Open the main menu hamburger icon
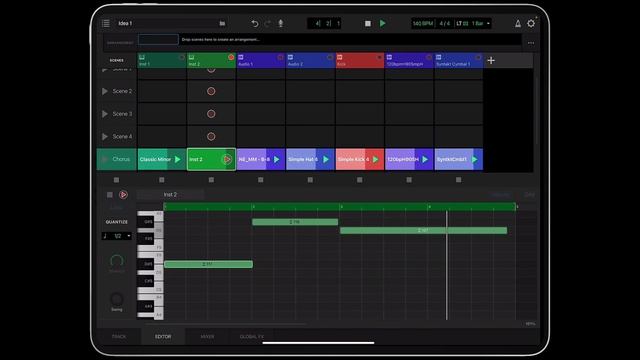Screen dimensions: 640x360 pyautogui.click(x=106, y=23)
